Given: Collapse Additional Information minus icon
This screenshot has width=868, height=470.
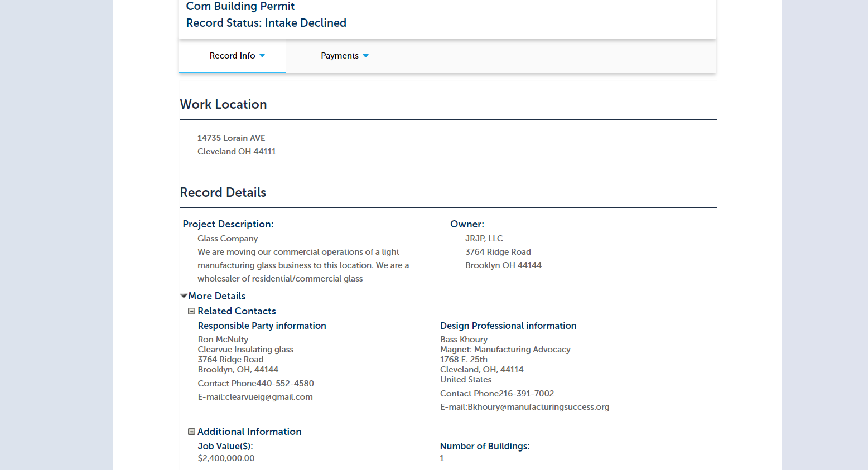Looking at the screenshot, I should (x=191, y=432).
